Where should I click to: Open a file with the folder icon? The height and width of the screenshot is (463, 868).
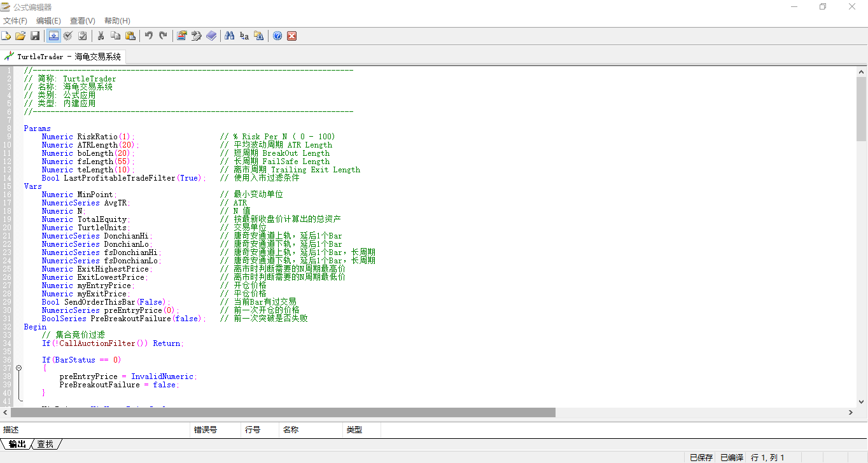pos(20,36)
